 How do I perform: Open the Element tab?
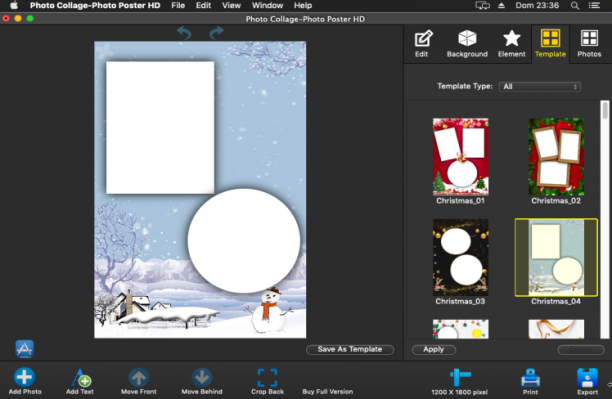[x=512, y=44]
